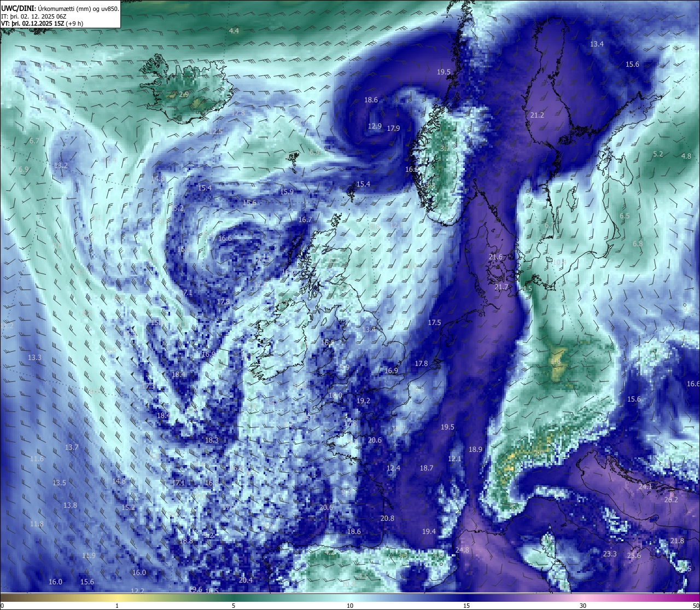Image resolution: width=700 pixels, height=610 pixels.
Task: Click the 4.8 value label
Action: click(686, 156)
